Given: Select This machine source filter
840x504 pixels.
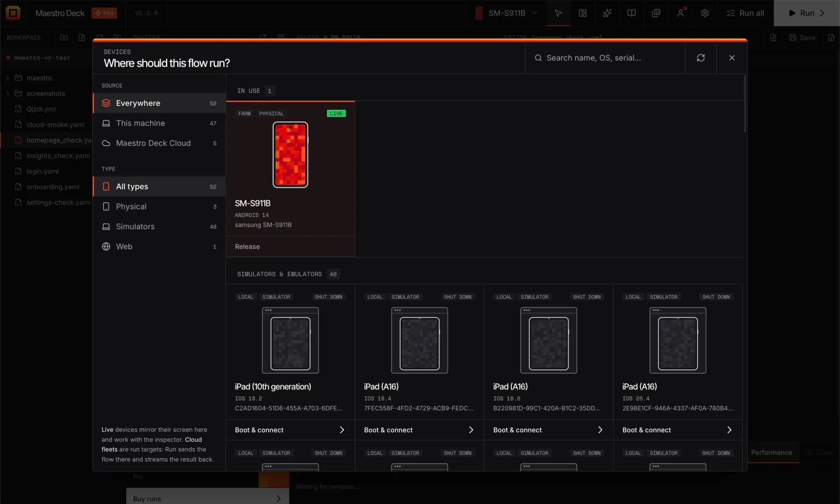Looking at the screenshot, I should coord(159,123).
